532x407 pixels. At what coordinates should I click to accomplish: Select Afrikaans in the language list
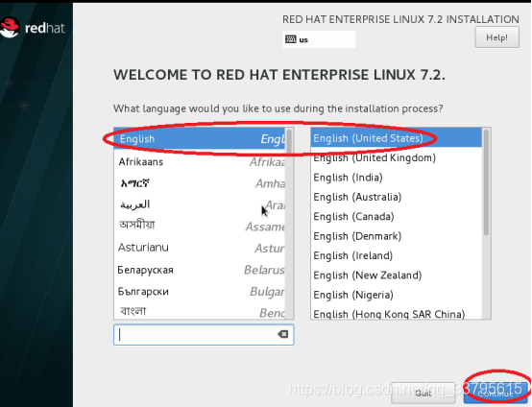[x=200, y=162]
